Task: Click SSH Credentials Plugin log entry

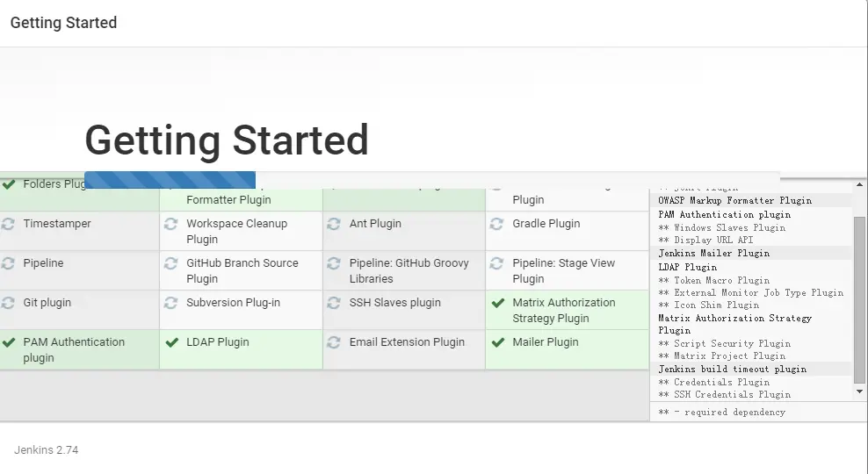Action: [724, 395]
